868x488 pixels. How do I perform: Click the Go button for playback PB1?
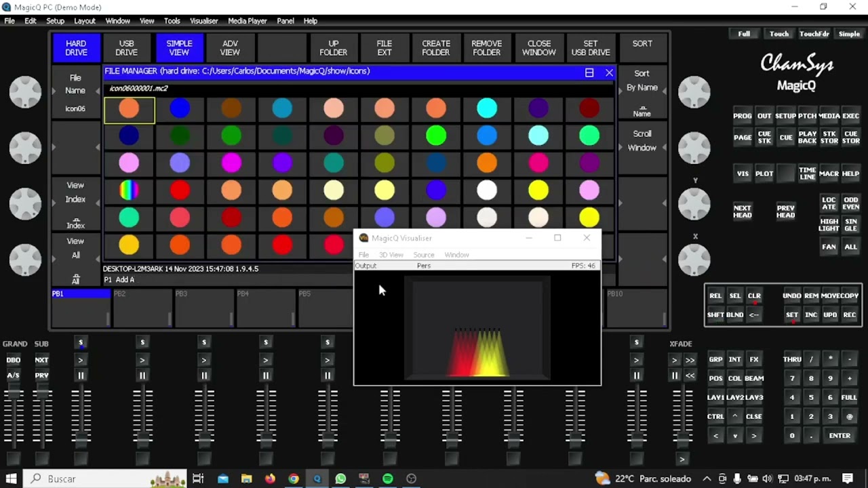click(x=81, y=360)
